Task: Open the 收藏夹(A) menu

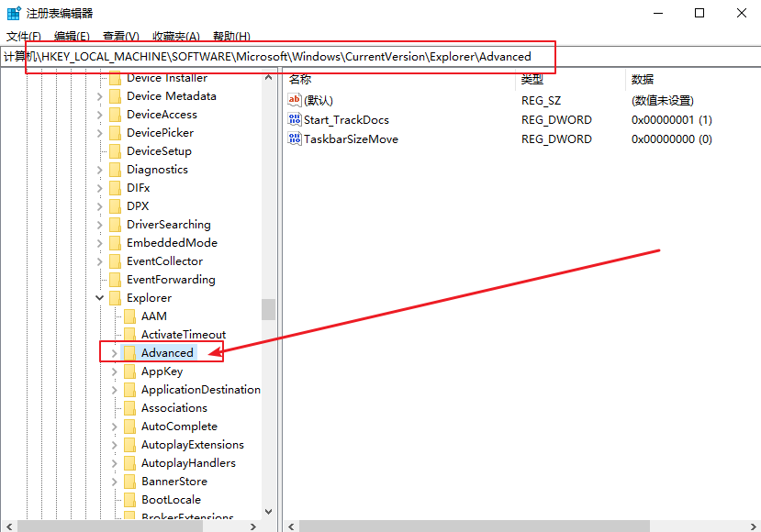Action: pos(175,37)
